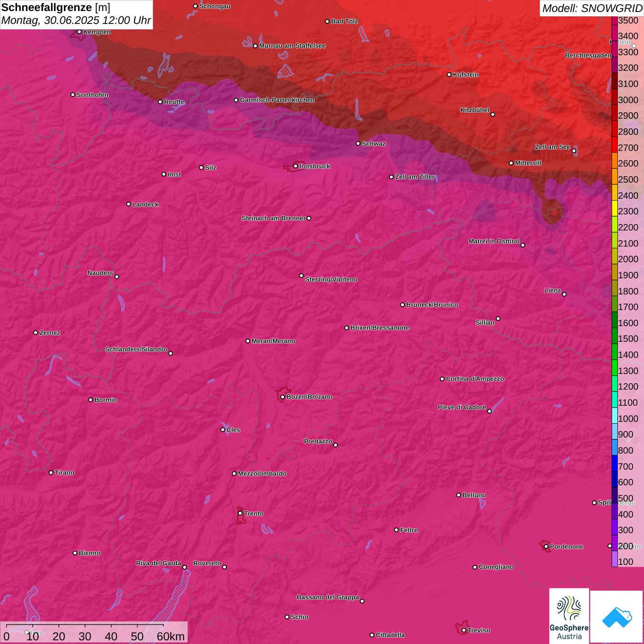Click the Bassano del Grappa label
Image resolution: width=644 pixels, height=644 pixels.
point(328,597)
